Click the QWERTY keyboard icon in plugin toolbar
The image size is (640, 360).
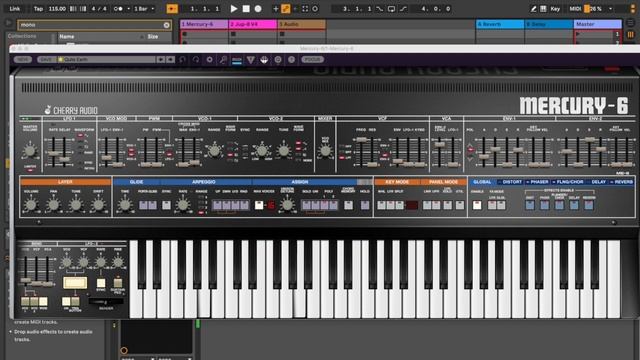pyautogui.click(x=264, y=60)
